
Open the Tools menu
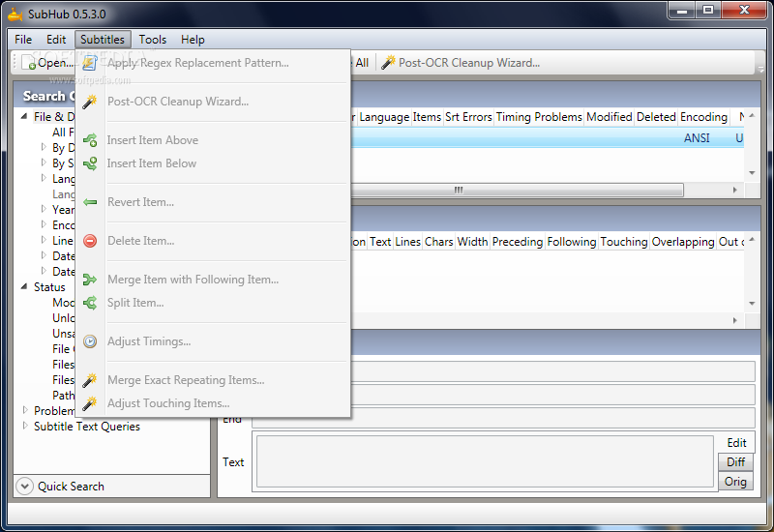pos(153,40)
